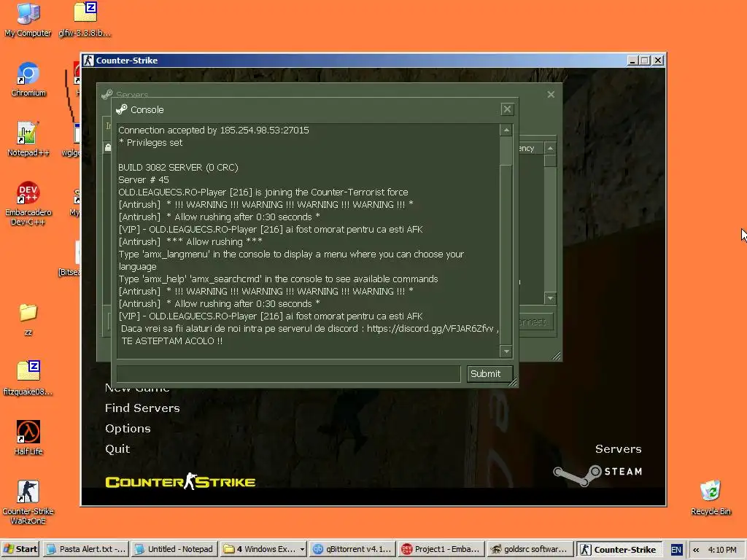Click amx_langmenu instruction line

pos(291,260)
